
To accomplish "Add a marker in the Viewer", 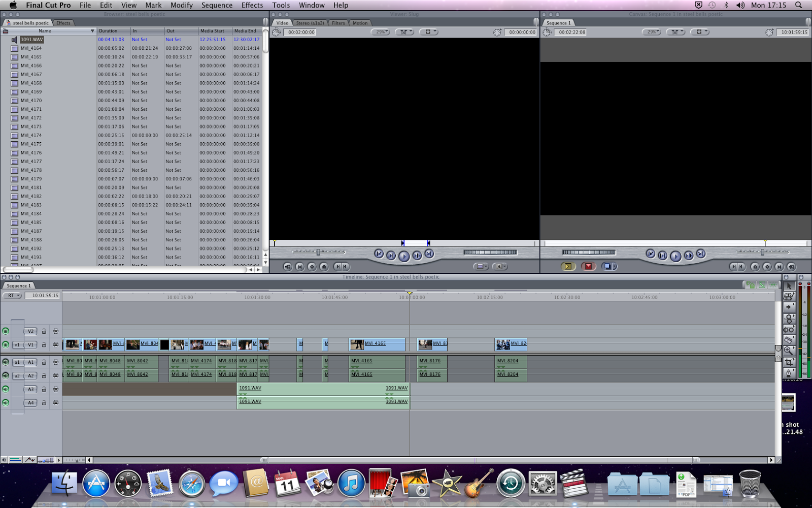I will coord(324,266).
